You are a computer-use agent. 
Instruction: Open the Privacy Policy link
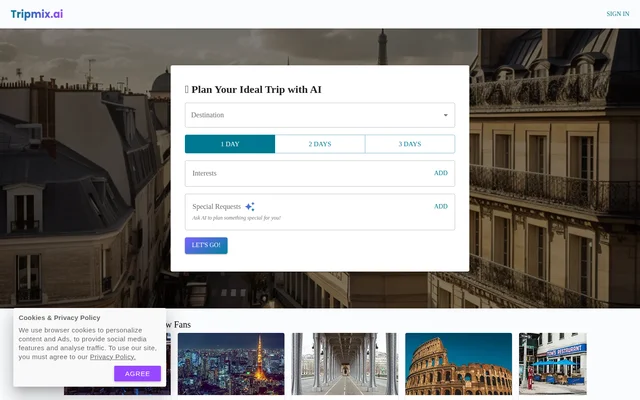tap(113, 357)
